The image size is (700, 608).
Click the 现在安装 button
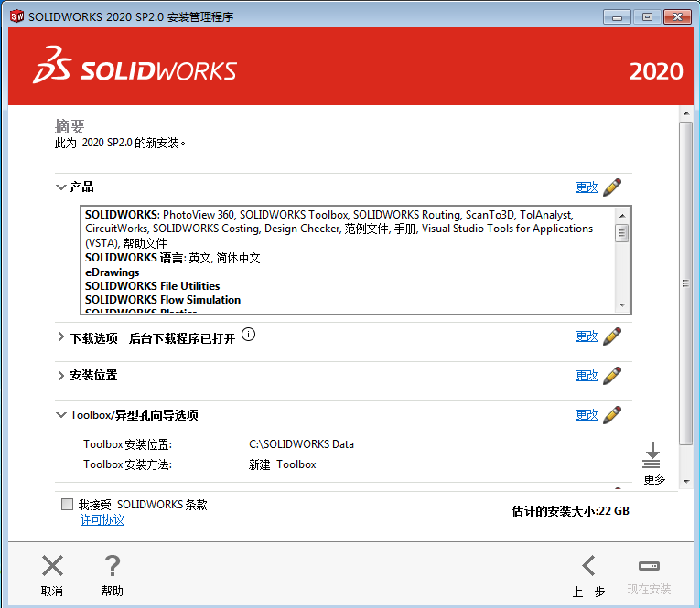649,575
